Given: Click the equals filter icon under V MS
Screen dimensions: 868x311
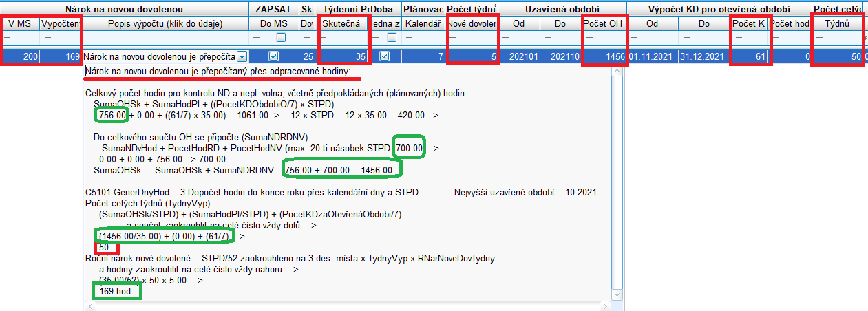Looking at the screenshot, I should point(9,39).
